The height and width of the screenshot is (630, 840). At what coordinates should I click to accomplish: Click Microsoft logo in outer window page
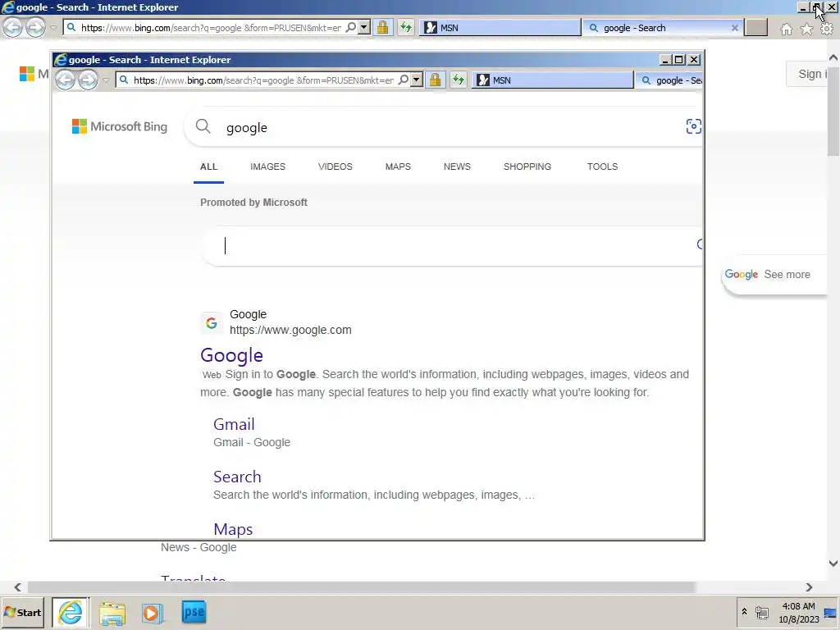click(27, 74)
